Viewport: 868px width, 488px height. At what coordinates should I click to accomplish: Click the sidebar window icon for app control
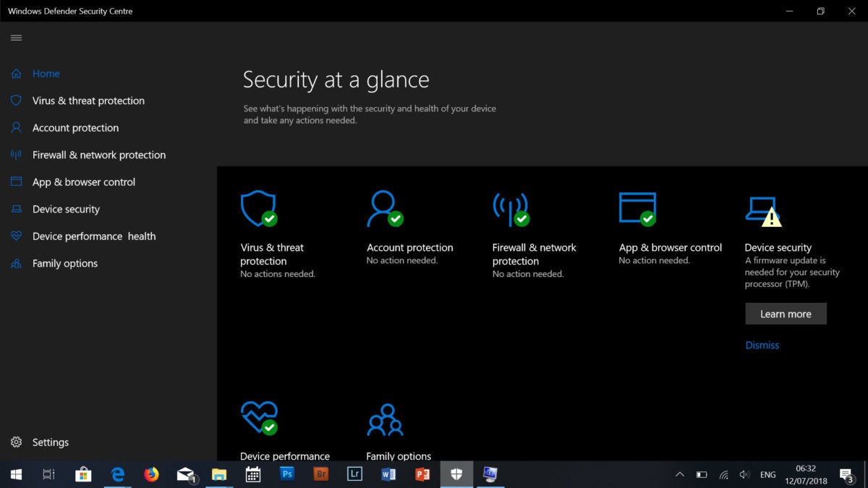tap(16, 182)
